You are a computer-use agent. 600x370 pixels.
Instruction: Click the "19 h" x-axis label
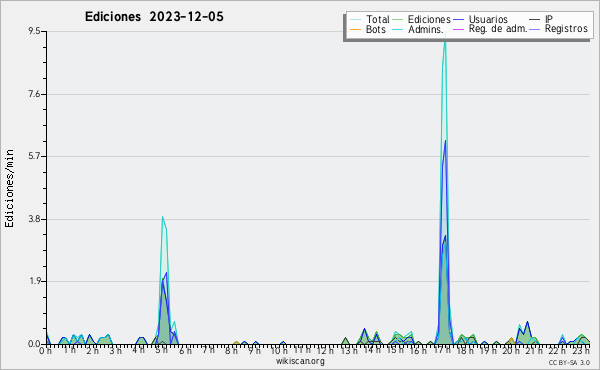tap(488, 350)
